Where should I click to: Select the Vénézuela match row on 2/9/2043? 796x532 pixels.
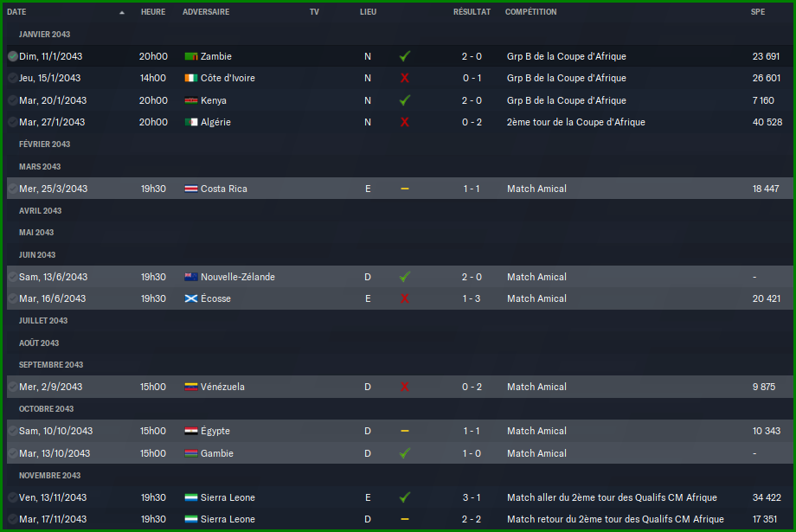pyautogui.click(x=400, y=387)
